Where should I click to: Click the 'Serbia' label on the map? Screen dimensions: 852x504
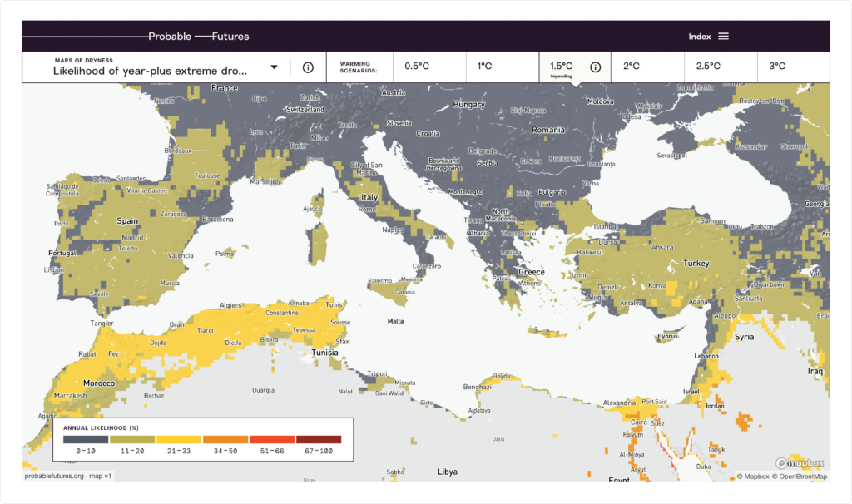click(x=488, y=163)
